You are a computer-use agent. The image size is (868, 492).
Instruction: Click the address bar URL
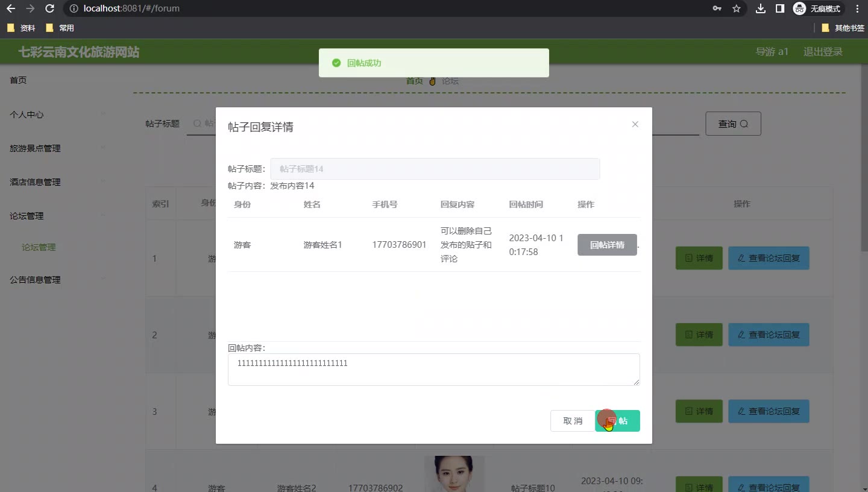click(131, 8)
